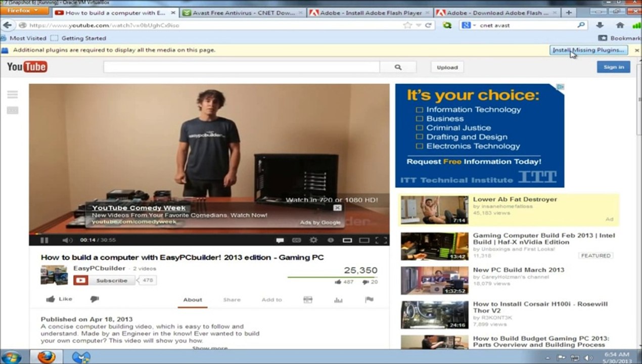642x364 pixels.
Task: Click the watch later clock icon
Action: coord(330,240)
